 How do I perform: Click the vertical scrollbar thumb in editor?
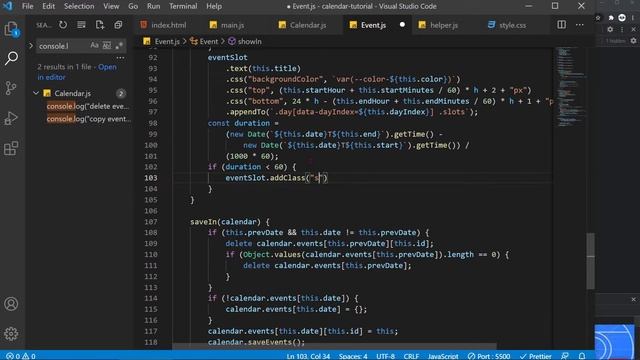point(591,261)
